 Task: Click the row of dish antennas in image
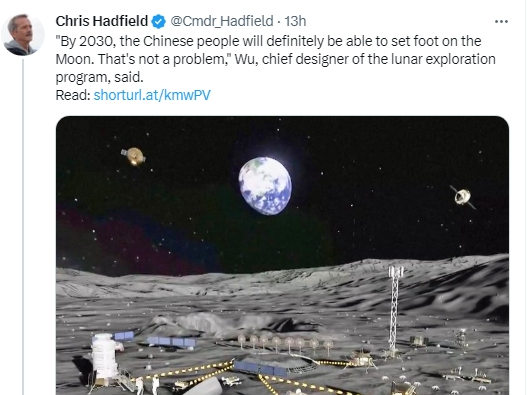click(285, 343)
